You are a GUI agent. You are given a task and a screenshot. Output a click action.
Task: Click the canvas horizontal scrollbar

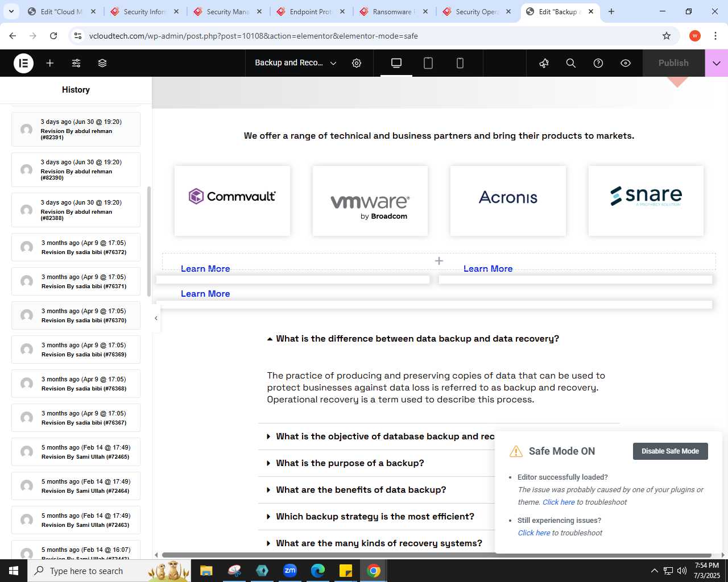(x=437, y=555)
